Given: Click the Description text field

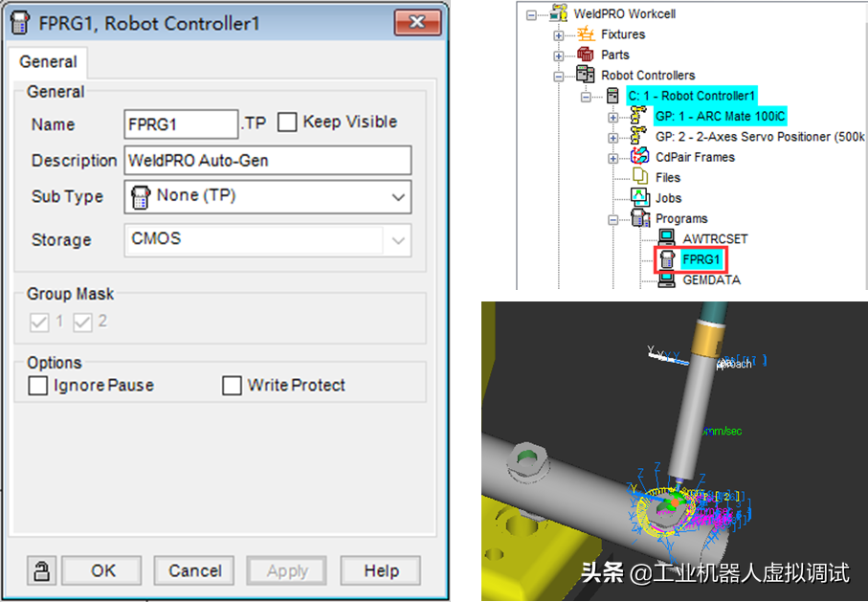Looking at the screenshot, I should click(268, 161).
